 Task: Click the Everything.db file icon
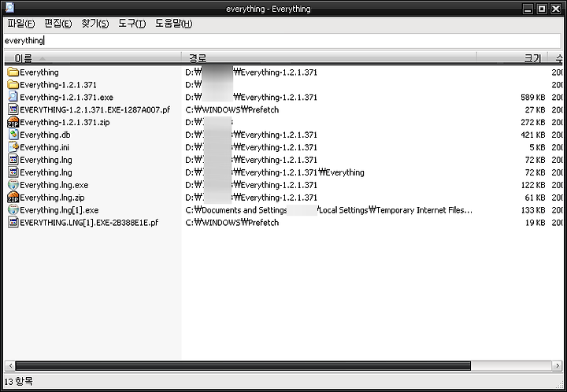pyautogui.click(x=13, y=135)
